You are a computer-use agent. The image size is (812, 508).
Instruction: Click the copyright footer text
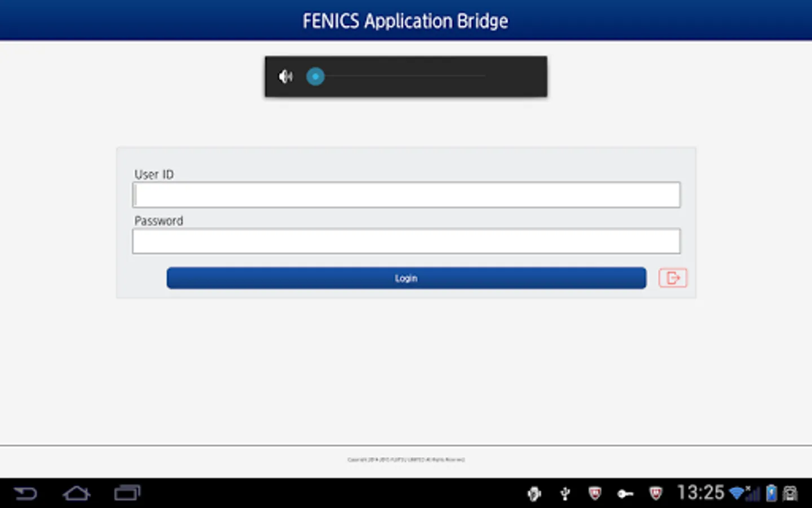[406, 459]
